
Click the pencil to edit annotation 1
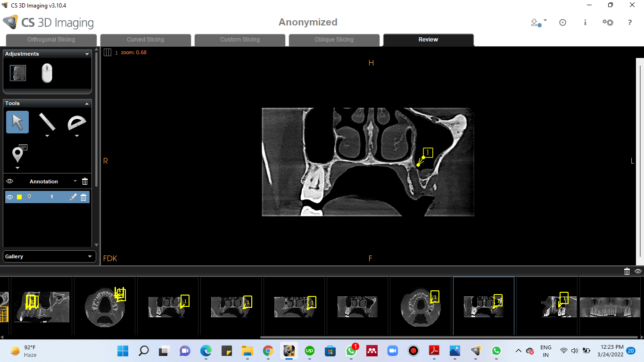pos(73,197)
